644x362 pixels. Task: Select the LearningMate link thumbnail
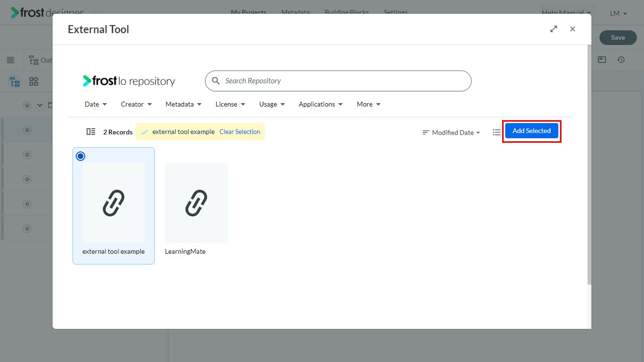196,203
